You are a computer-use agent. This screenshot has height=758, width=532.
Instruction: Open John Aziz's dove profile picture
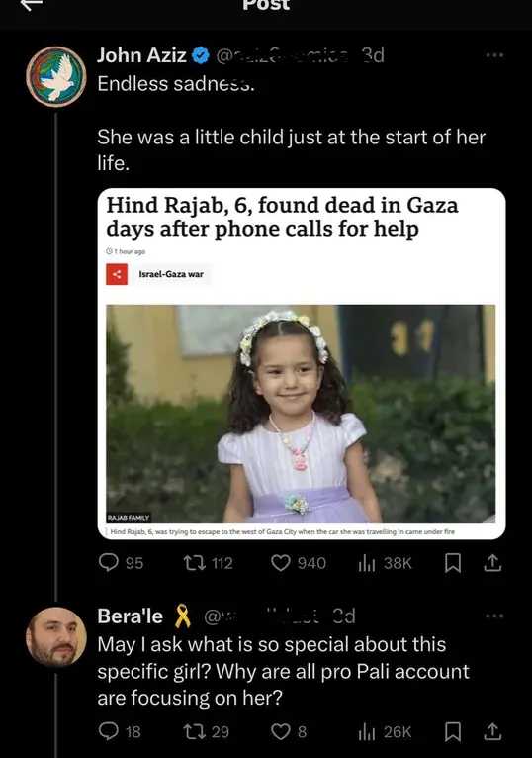56,76
